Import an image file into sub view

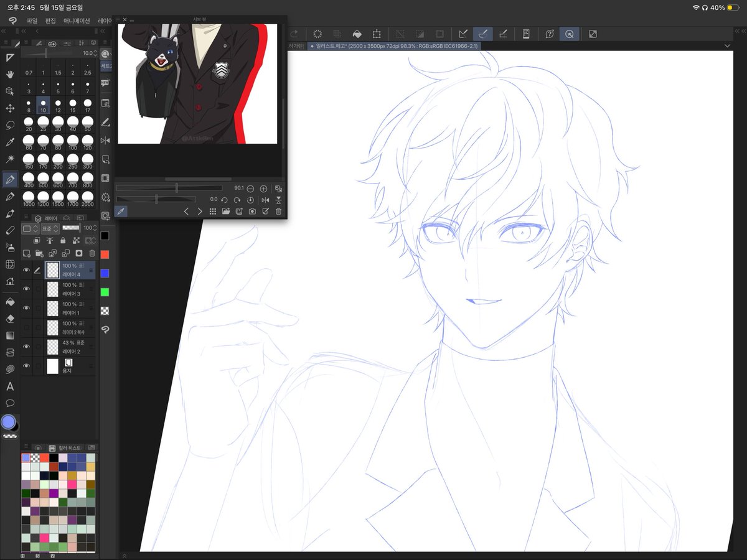[226, 212]
